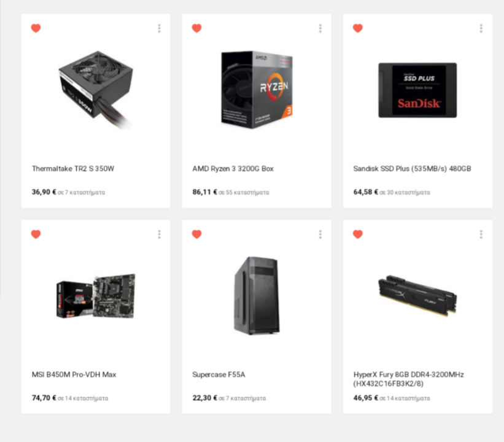Viewport: 504px width, 442px height.
Task: Toggle favorite heart on AMD Ryzen 3 3200G
Action: (196, 28)
